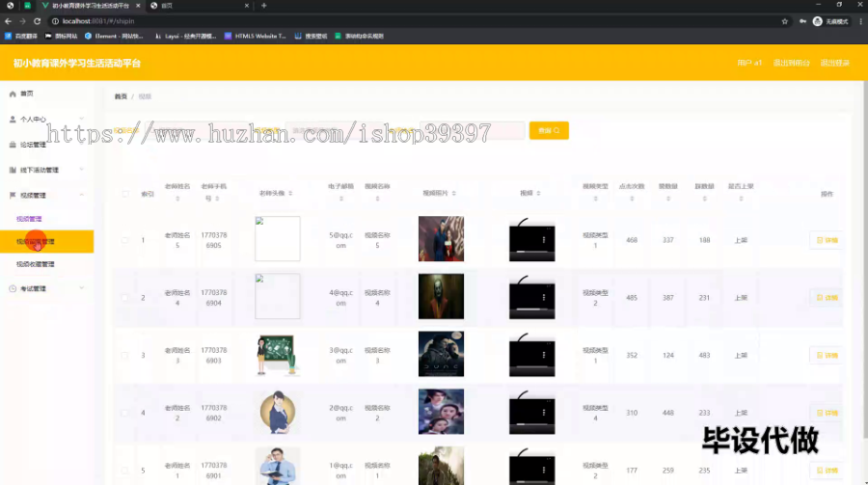This screenshot has width=868, height=485.
Task: Click the yellow 查询 search button
Action: click(549, 131)
